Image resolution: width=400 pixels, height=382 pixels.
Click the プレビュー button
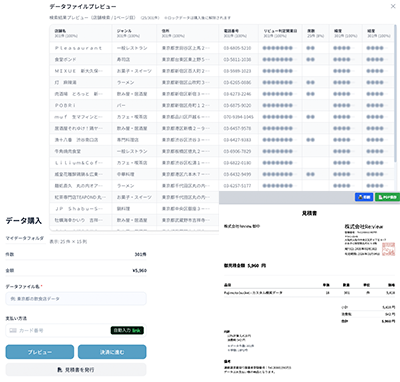click(x=40, y=352)
